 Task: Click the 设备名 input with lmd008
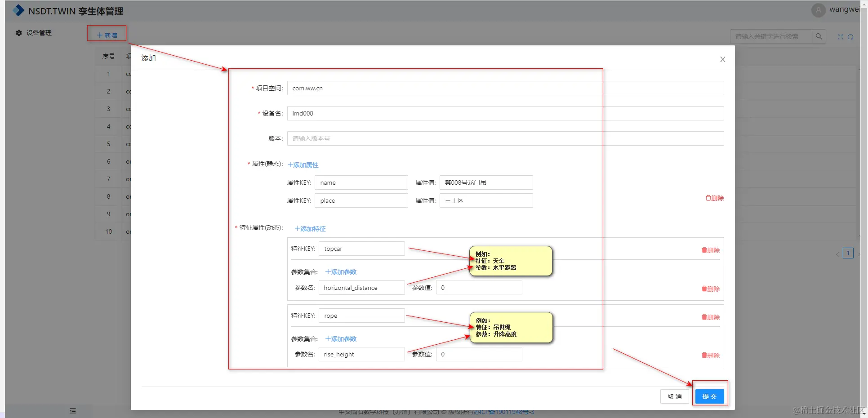click(x=506, y=113)
